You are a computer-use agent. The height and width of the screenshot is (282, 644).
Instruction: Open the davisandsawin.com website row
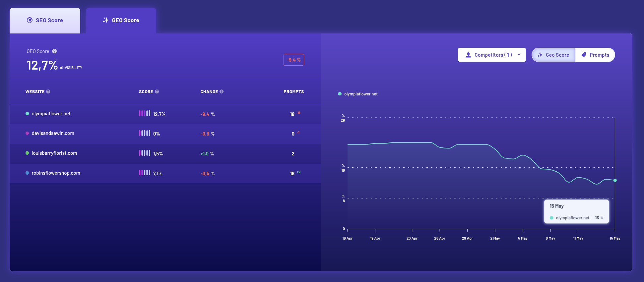tap(165, 134)
